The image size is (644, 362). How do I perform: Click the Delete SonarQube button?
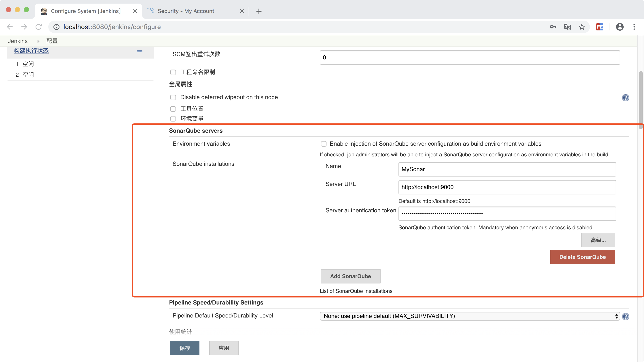(583, 257)
